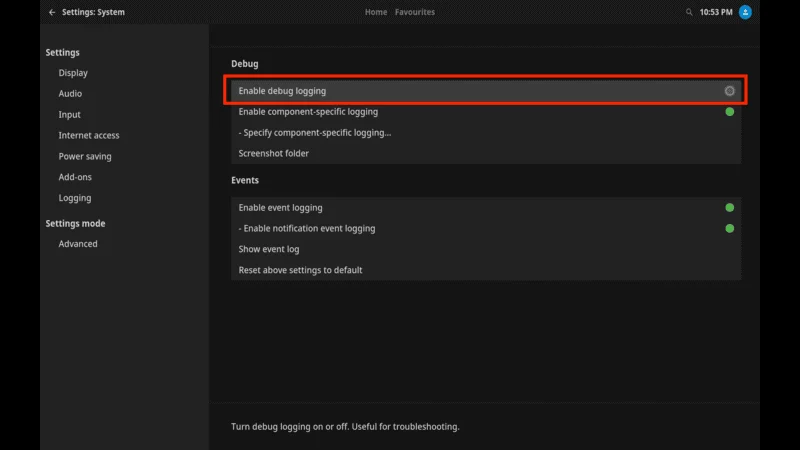The height and width of the screenshot is (450, 800).
Task: Open Input settings category
Action: point(69,115)
